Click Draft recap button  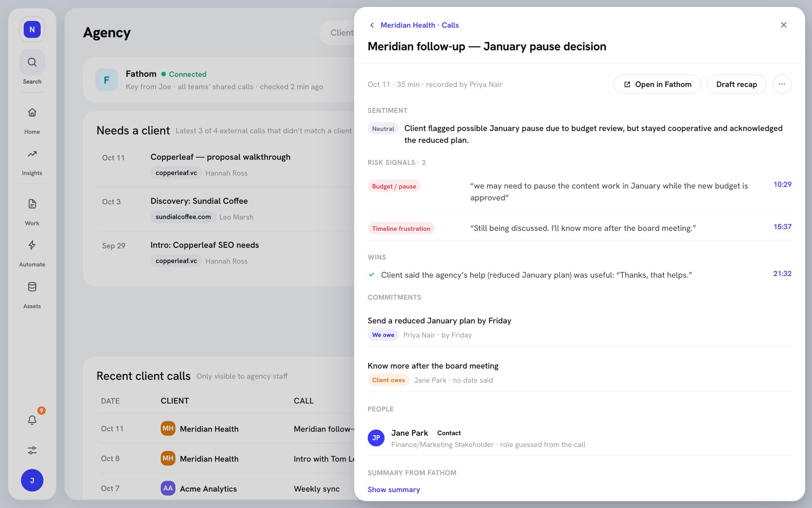point(736,84)
